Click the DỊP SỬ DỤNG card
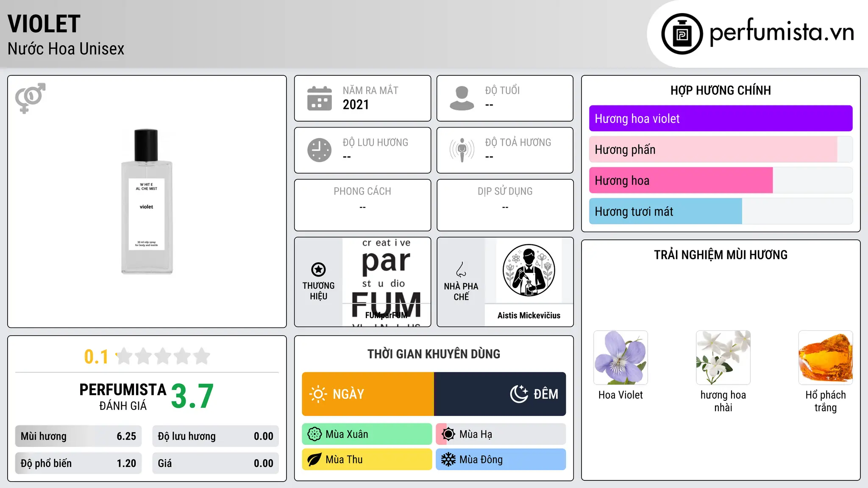 point(505,205)
